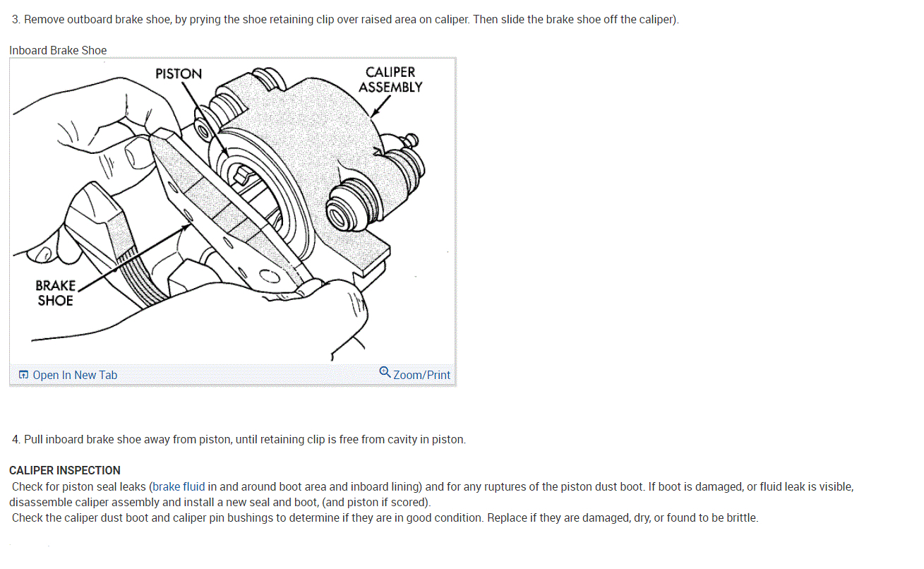The width and height of the screenshot is (924, 569).
Task: Click the PISTON label in the diagram
Action: (179, 74)
